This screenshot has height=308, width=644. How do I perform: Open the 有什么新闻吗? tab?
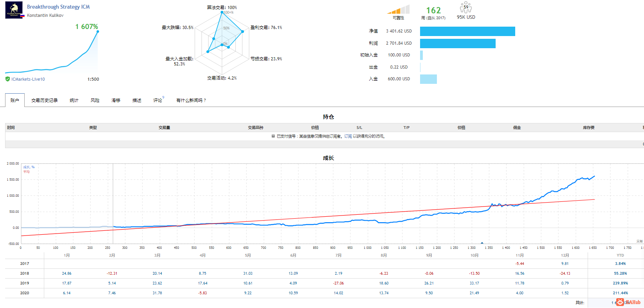(x=191, y=100)
